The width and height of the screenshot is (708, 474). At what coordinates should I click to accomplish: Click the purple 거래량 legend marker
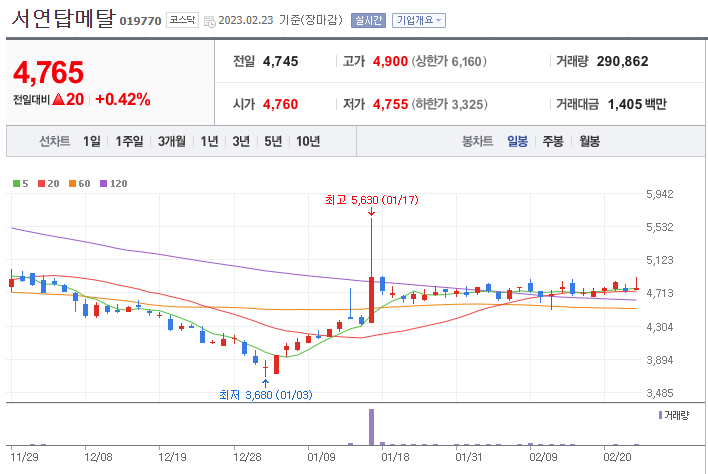[x=660, y=415]
